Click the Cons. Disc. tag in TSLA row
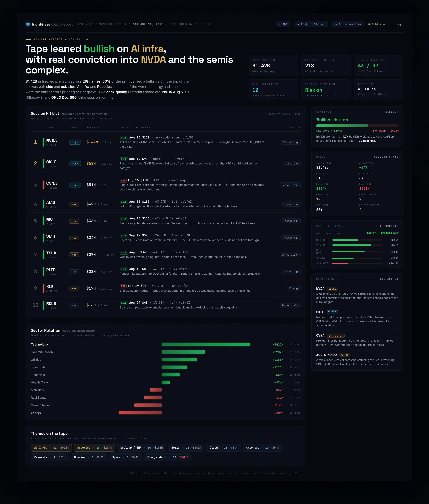429x504 pixels. click(x=290, y=255)
